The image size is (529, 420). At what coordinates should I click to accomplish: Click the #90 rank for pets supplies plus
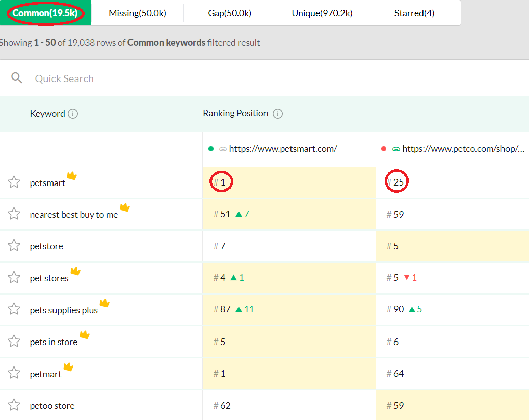pos(395,310)
